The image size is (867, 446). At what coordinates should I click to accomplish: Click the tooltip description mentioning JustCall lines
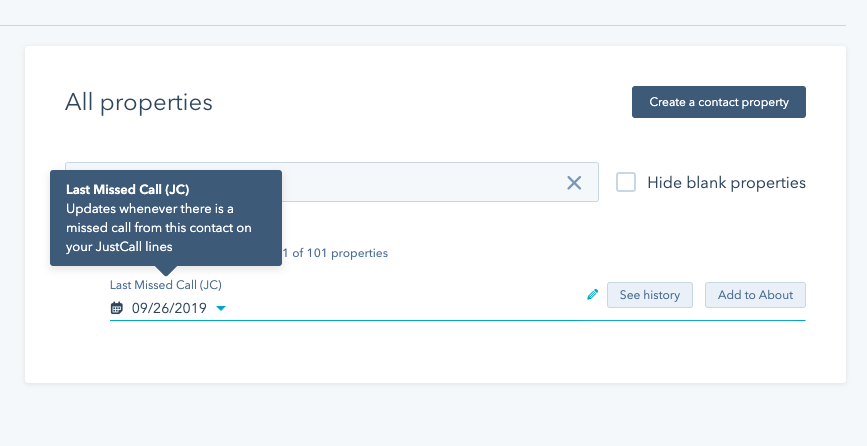(x=159, y=228)
